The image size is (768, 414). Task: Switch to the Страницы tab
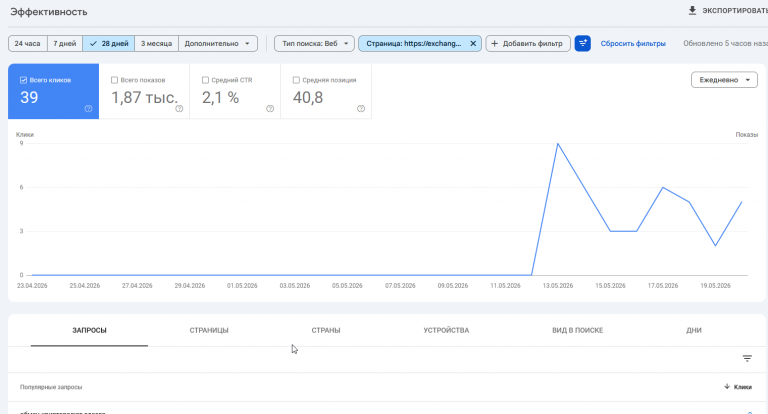(209, 330)
